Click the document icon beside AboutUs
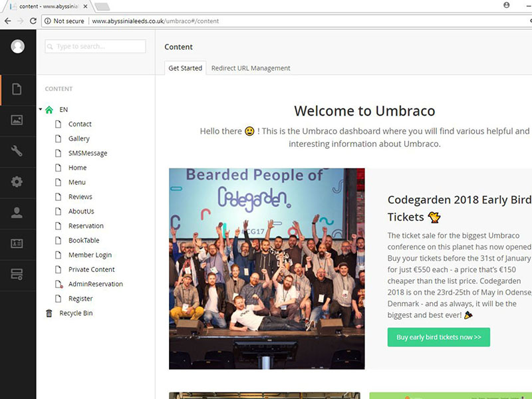Viewport: 532px width, 399px height. (59, 211)
